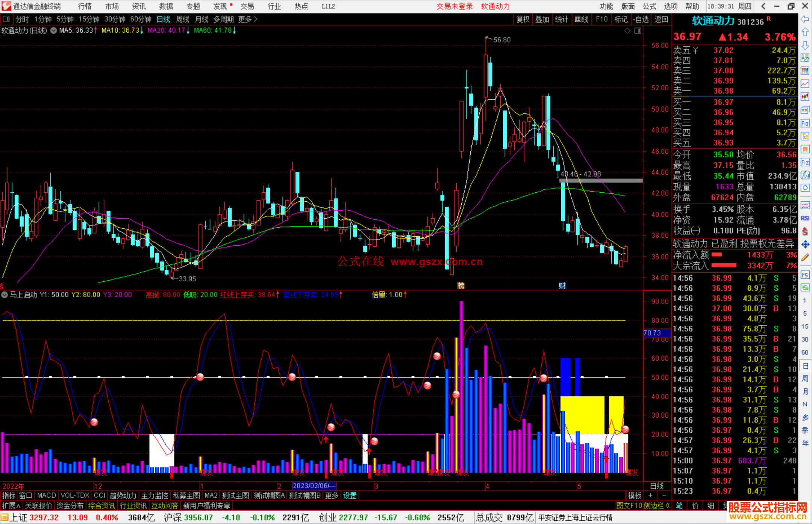
Task: Click the four-way move arrows sidebar icon
Action: tap(805, 245)
